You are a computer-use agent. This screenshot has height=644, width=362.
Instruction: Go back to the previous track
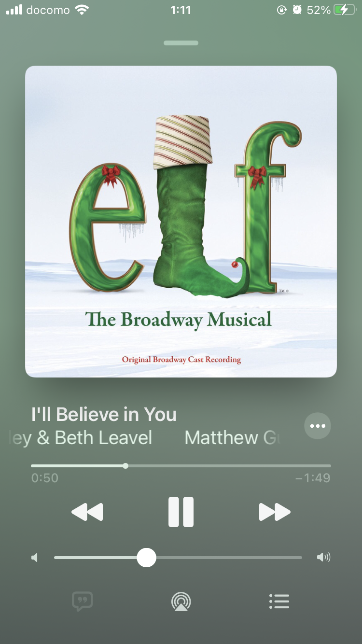(87, 512)
